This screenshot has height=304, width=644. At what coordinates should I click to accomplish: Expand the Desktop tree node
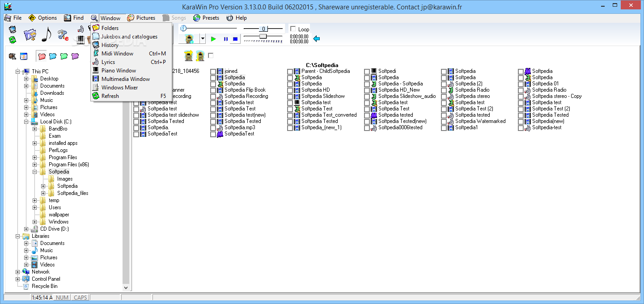[26, 79]
